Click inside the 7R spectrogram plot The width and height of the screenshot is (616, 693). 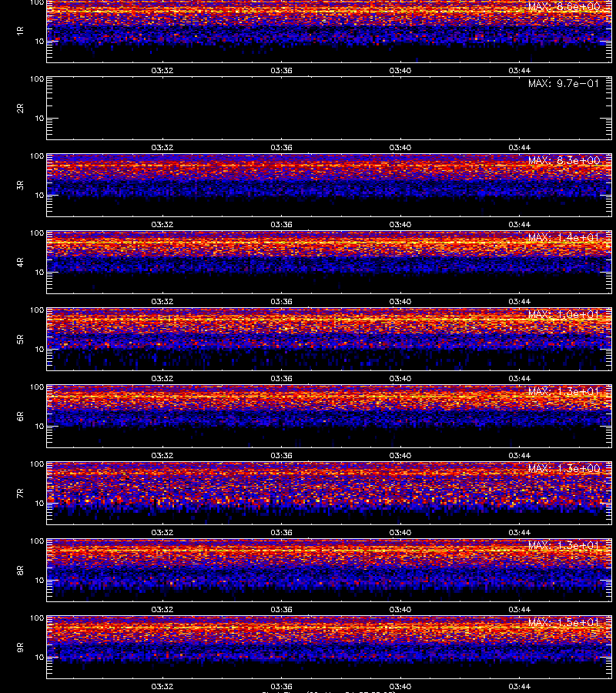(x=330, y=494)
